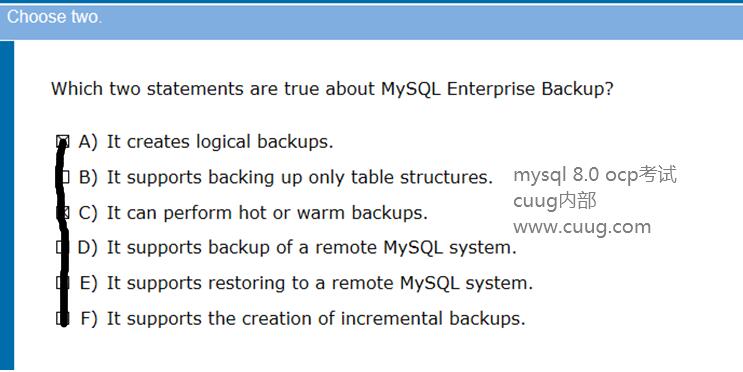Uncheck option A logical backups checkbox
The image size is (743, 372).
pos(63,141)
